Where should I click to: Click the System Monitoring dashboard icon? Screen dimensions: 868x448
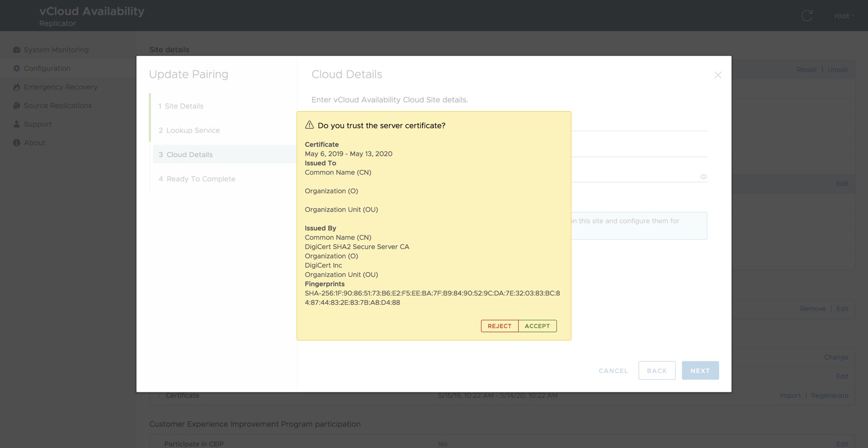(17, 50)
